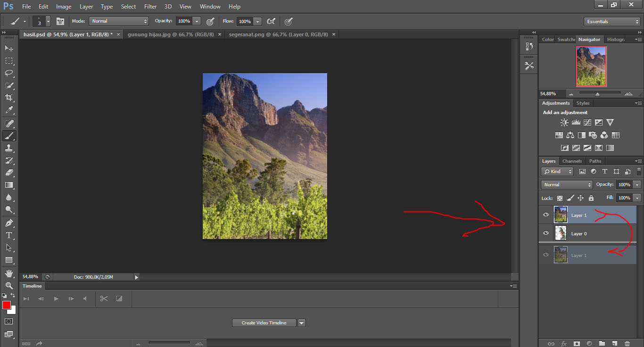Turn layer filtering on or off
644x347 pixels.
[639, 172]
